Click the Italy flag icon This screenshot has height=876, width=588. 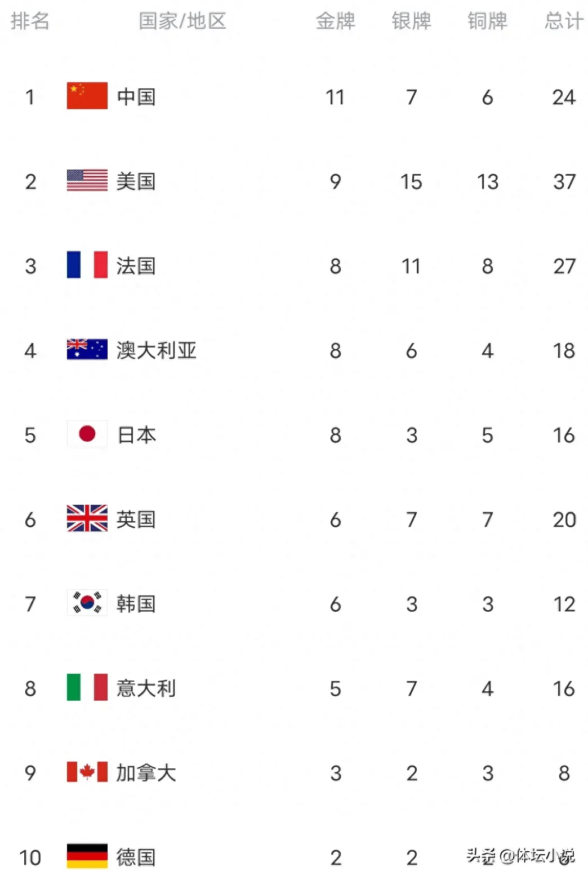pyautogui.click(x=87, y=687)
